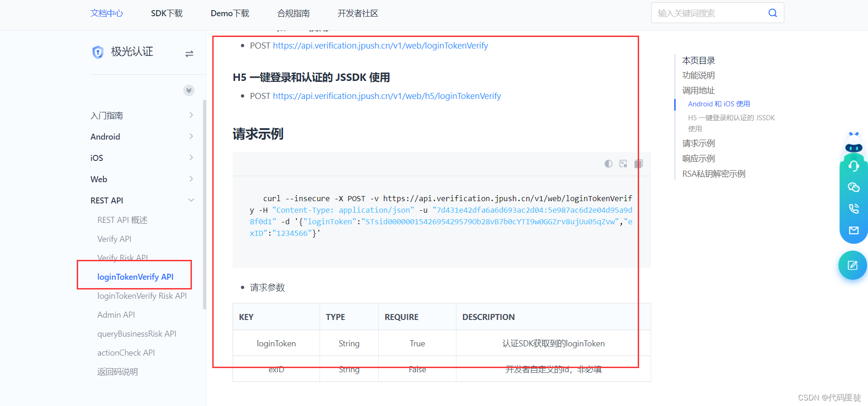
Task: Click the search magnifier icon
Action: coord(772,13)
